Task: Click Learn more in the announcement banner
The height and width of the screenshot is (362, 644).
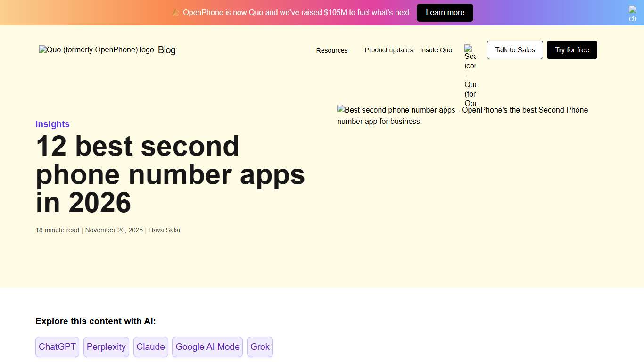Action: (x=445, y=13)
